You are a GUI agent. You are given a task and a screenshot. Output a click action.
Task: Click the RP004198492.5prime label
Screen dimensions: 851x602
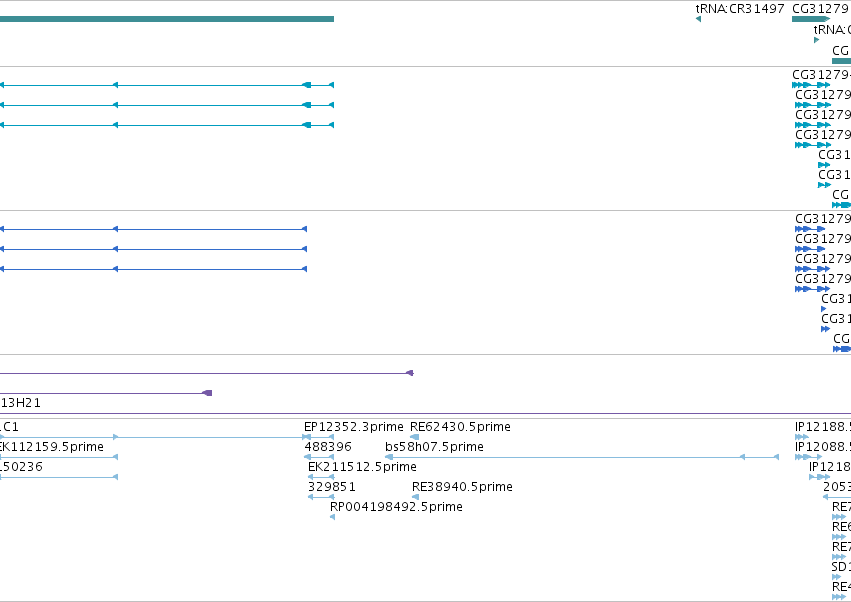[x=396, y=507]
